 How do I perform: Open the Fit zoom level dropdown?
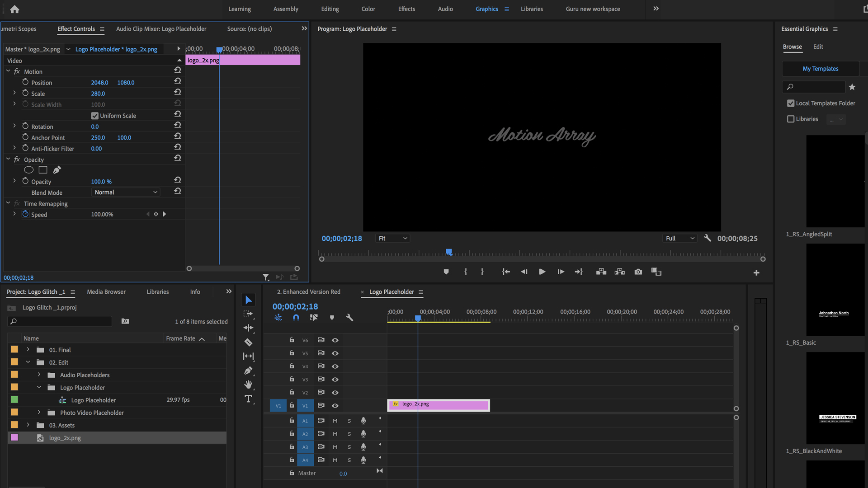[392, 238]
